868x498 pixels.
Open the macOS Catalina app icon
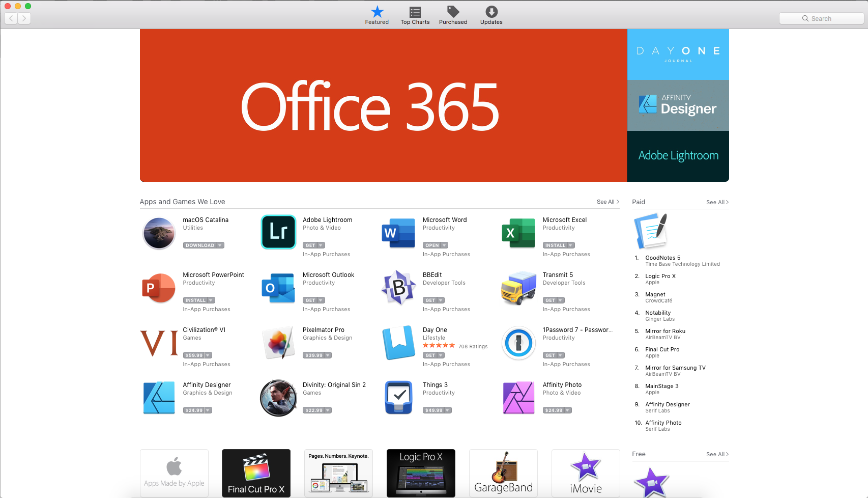click(159, 233)
